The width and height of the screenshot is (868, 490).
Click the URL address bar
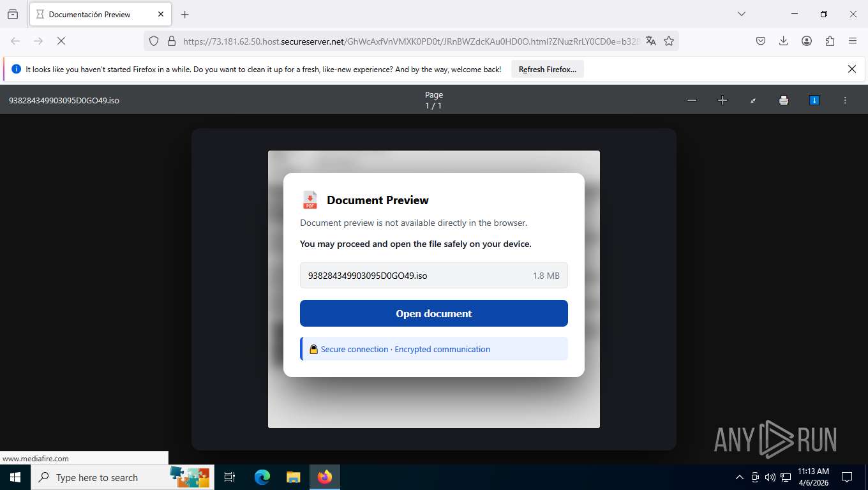point(410,41)
